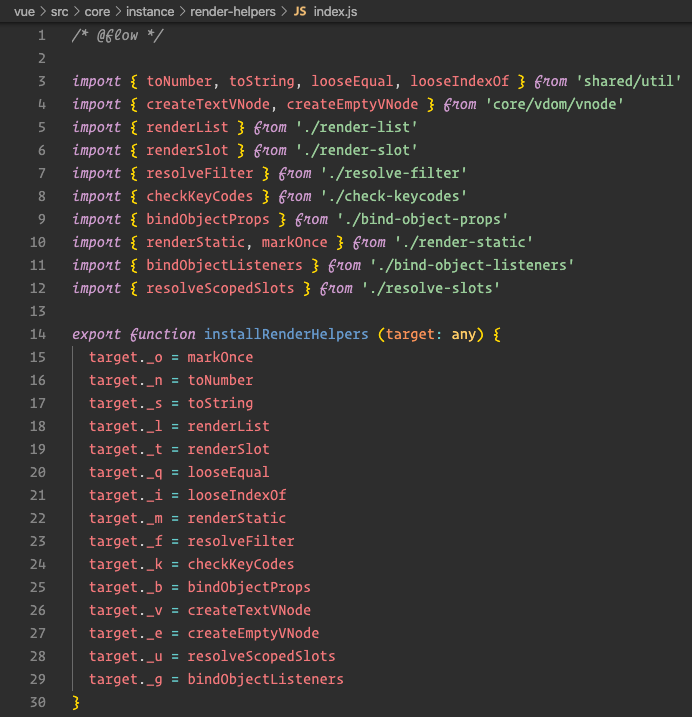Viewport: 692px width, 717px height.
Task: Click the 'any' type annotation
Action: 464,334
